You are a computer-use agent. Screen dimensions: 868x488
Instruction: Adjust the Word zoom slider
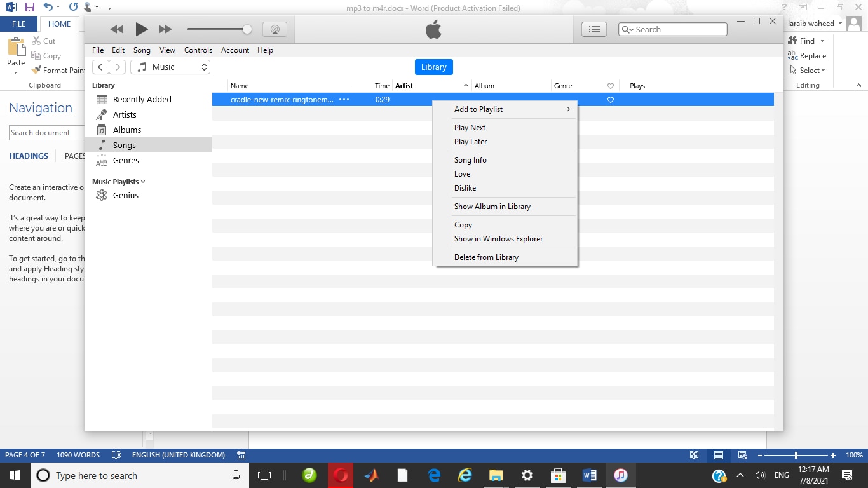click(x=796, y=456)
